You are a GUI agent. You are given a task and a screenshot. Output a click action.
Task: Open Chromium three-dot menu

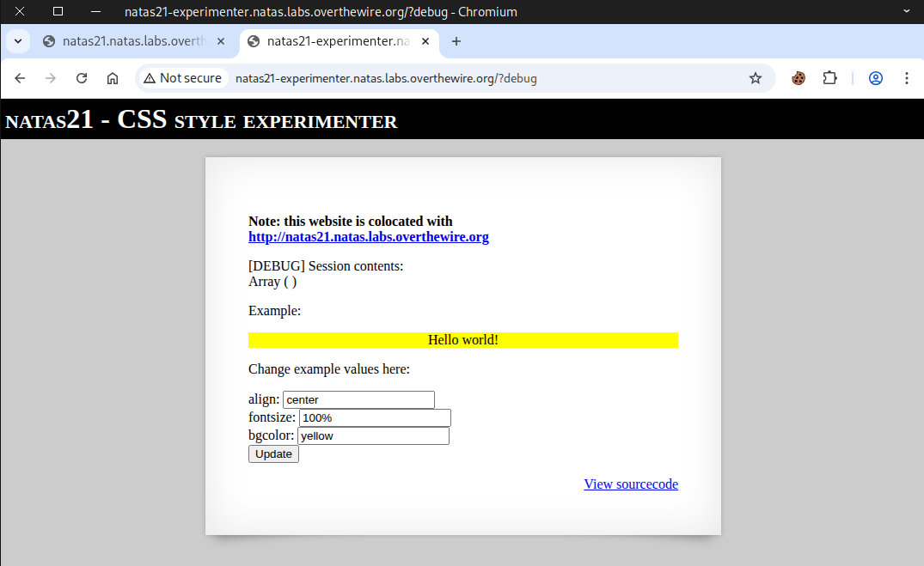[x=907, y=78]
